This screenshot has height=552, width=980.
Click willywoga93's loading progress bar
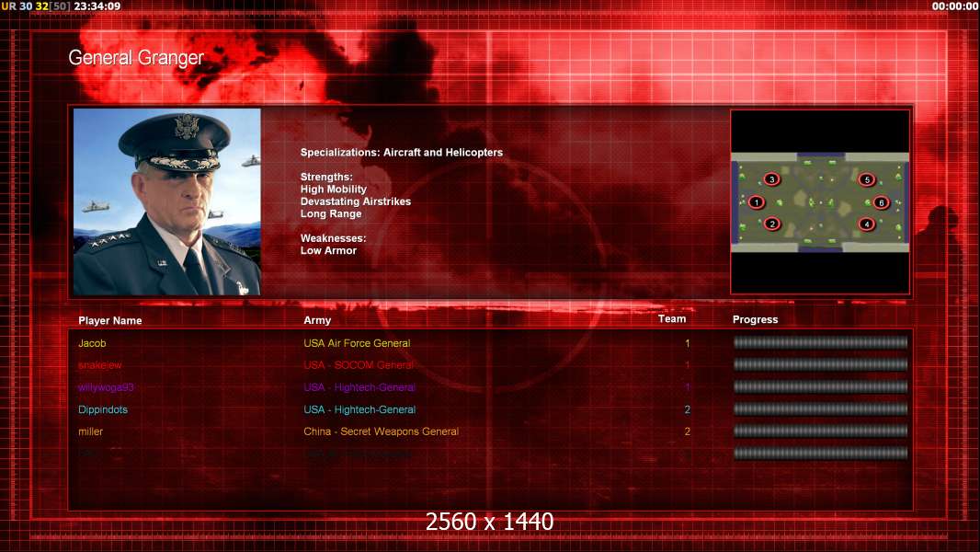pyautogui.click(x=820, y=387)
